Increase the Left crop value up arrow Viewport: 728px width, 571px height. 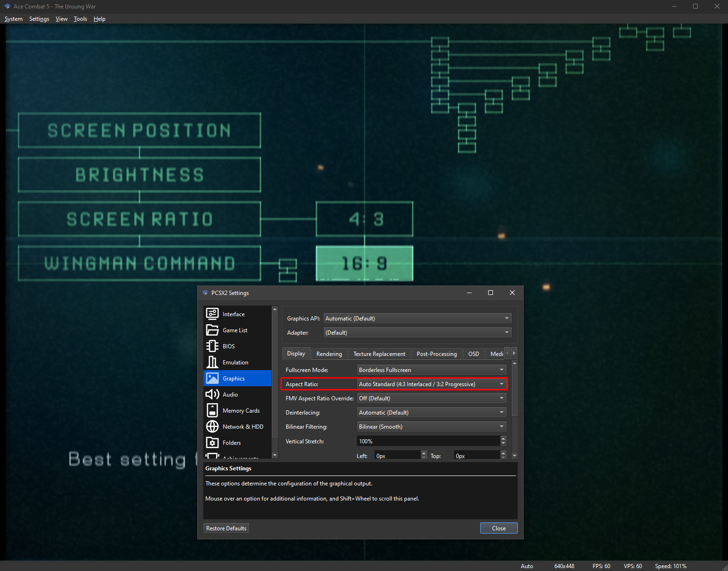(424, 453)
